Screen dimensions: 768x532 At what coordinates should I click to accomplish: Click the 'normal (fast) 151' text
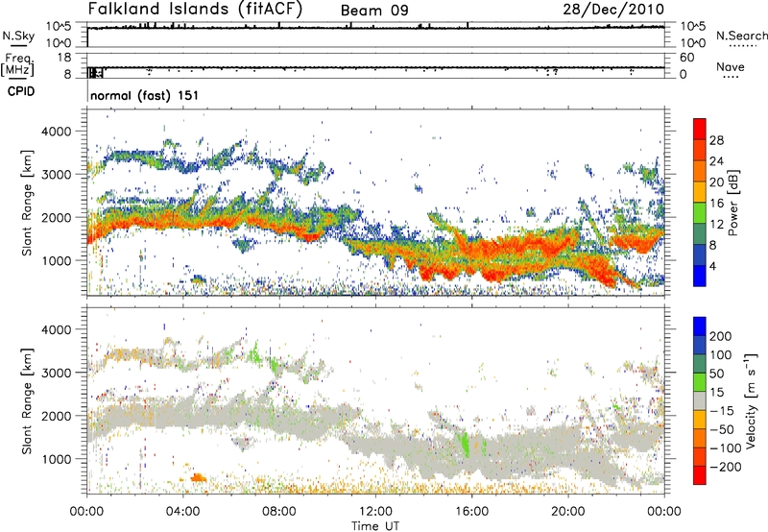coord(145,95)
